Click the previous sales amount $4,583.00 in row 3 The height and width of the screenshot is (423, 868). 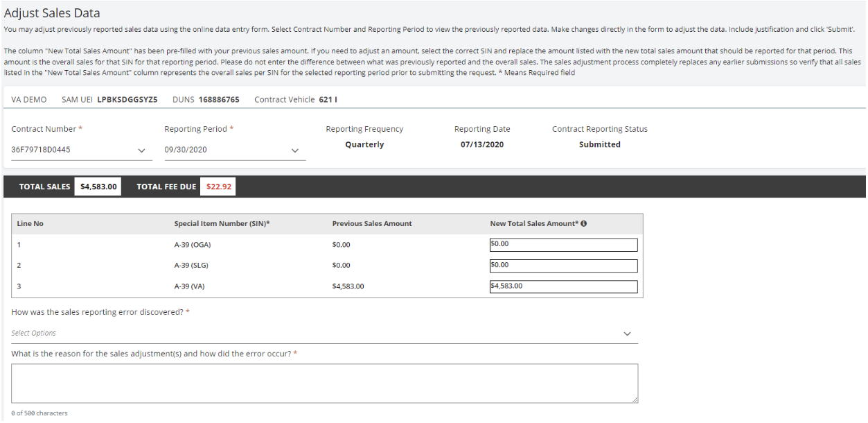click(348, 286)
